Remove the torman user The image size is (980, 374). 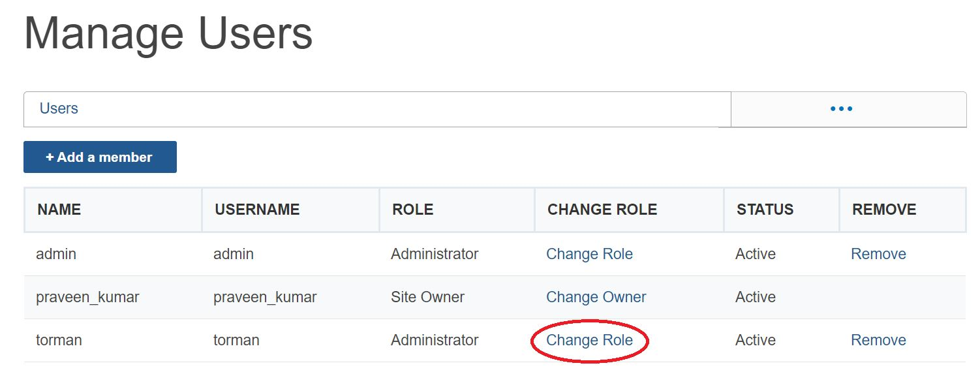point(878,340)
